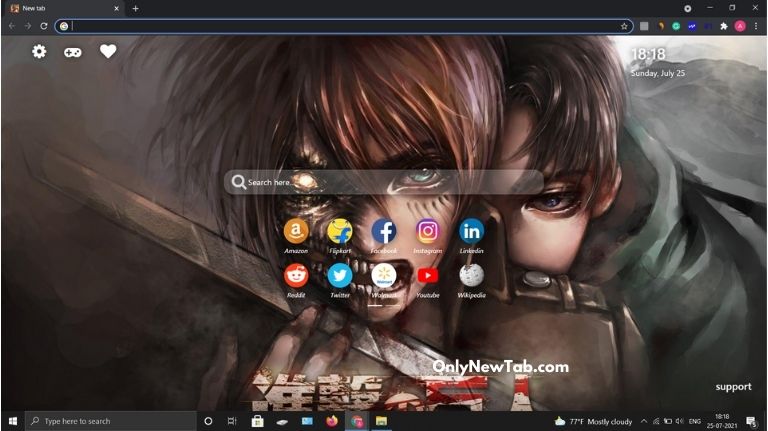Click the heart favorites icon
768x431 pixels.
(x=108, y=51)
